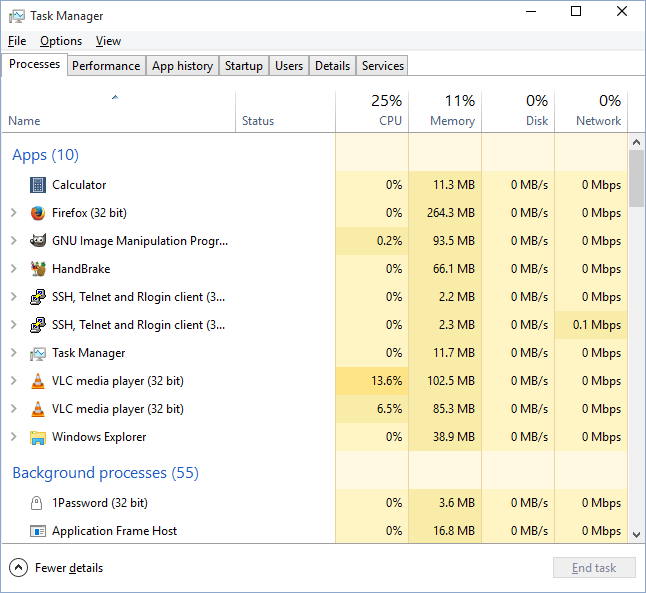
Task: Switch to the Startup tab
Action: 244,66
